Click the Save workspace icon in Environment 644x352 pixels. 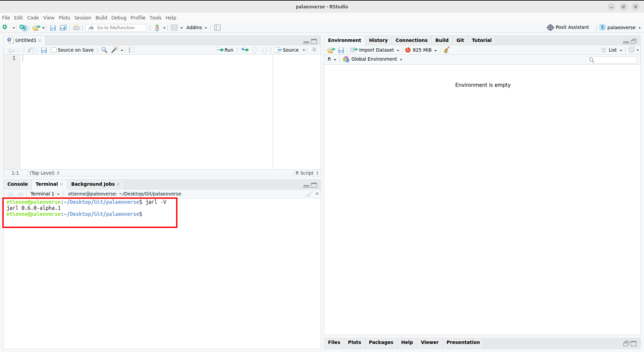(x=341, y=50)
